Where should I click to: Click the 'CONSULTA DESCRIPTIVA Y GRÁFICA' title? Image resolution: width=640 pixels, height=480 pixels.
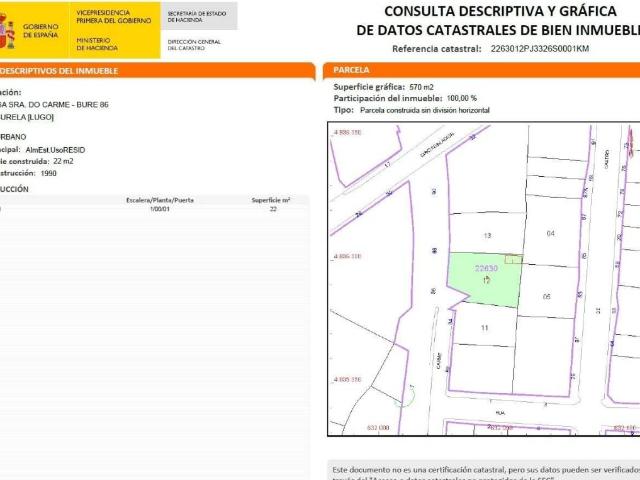[500, 11]
